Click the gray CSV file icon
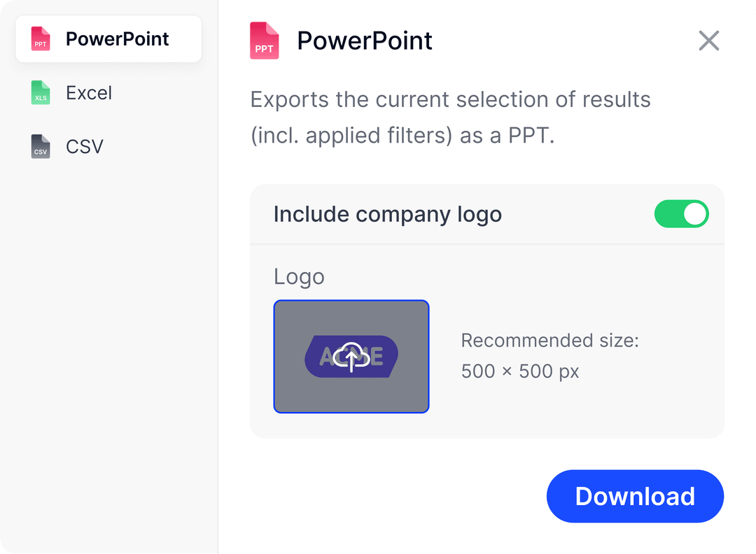Screen dimensions: 756x554 41,147
